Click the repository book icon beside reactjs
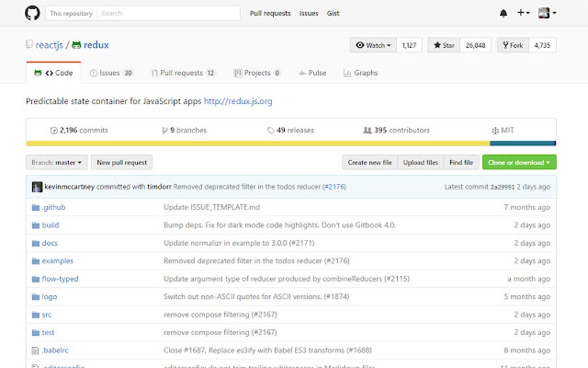This screenshot has height=368, width=588. tap(29, 44)
